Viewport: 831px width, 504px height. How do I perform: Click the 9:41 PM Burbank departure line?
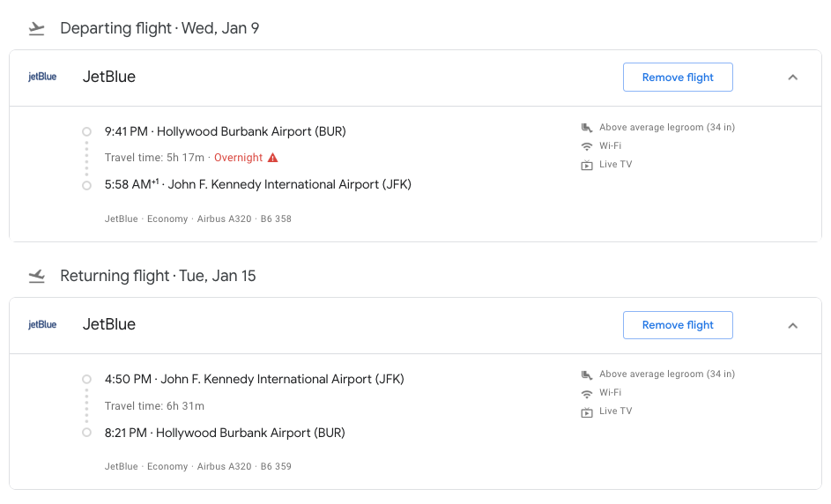click(225, 132)
